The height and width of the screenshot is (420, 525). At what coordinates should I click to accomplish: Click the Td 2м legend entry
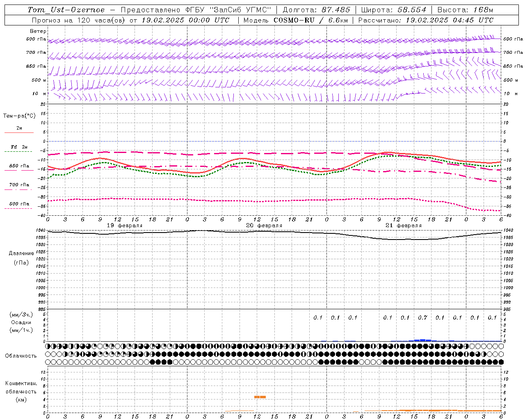tap(19, 147)
